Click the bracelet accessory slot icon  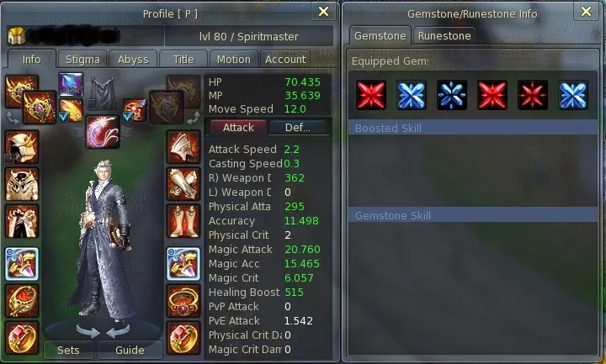[183, 301]
